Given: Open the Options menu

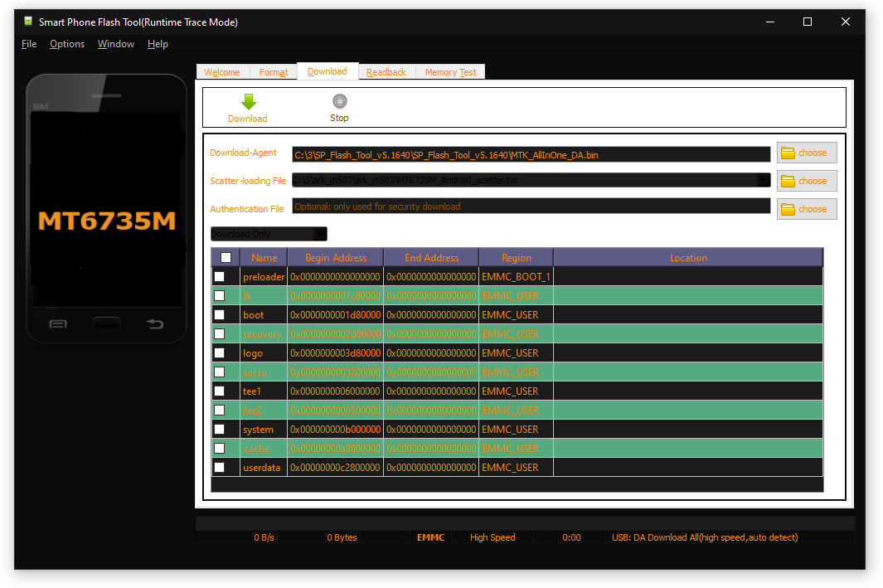Looking at the screenshot, I should (x=67, y=44).
